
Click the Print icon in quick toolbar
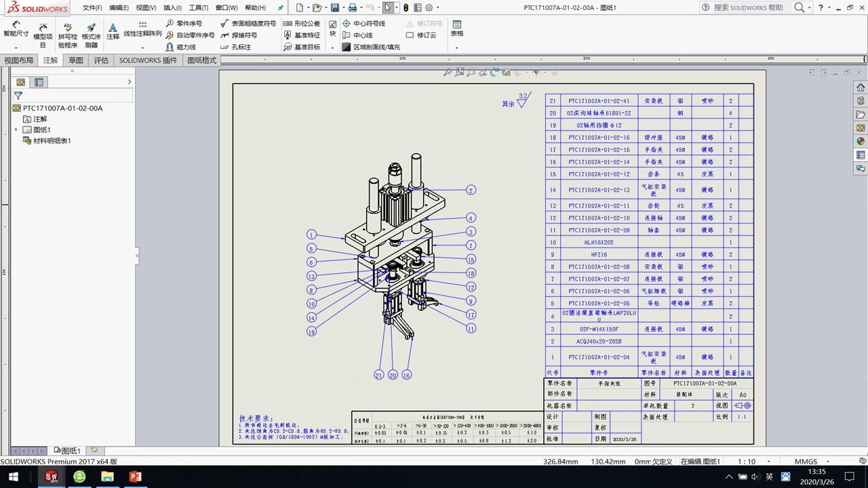(352, 7)
